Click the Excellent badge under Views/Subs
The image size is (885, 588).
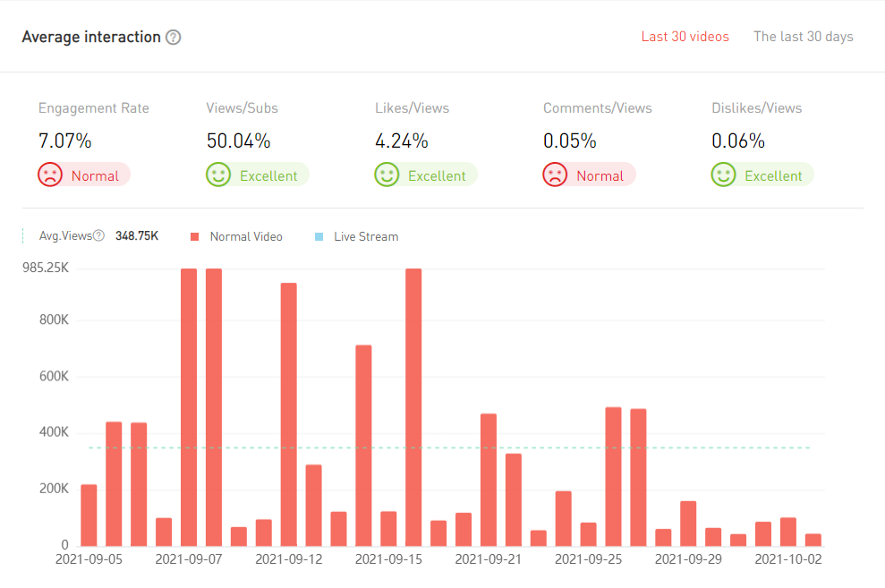(x=268, y=176)
